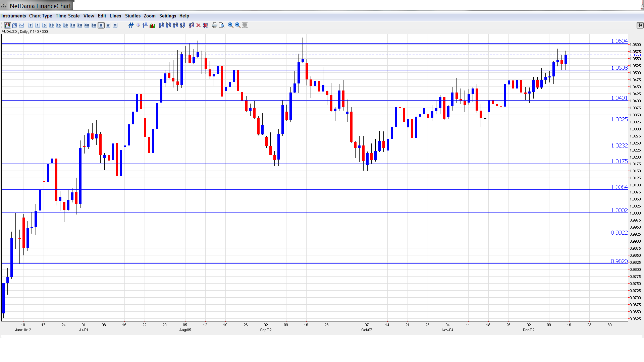Switch to line chart type icon
The image size is (644, 362).
tap(22, 25)
